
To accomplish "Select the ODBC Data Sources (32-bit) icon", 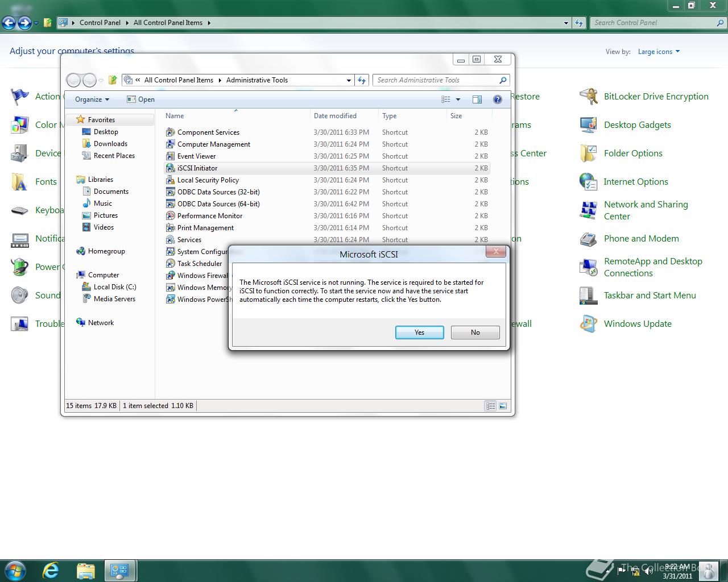I will (170, 192).
